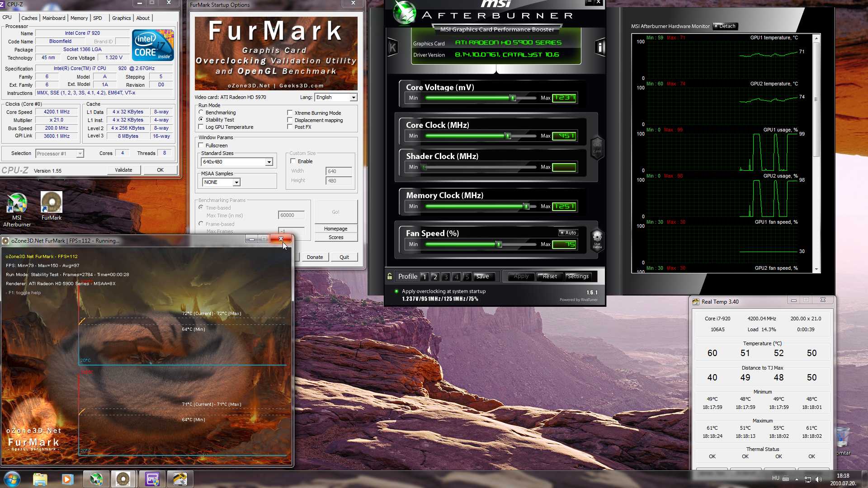
Task: Open CPU-Z Processor #1 selection dropdown
Action: point(60,154)
